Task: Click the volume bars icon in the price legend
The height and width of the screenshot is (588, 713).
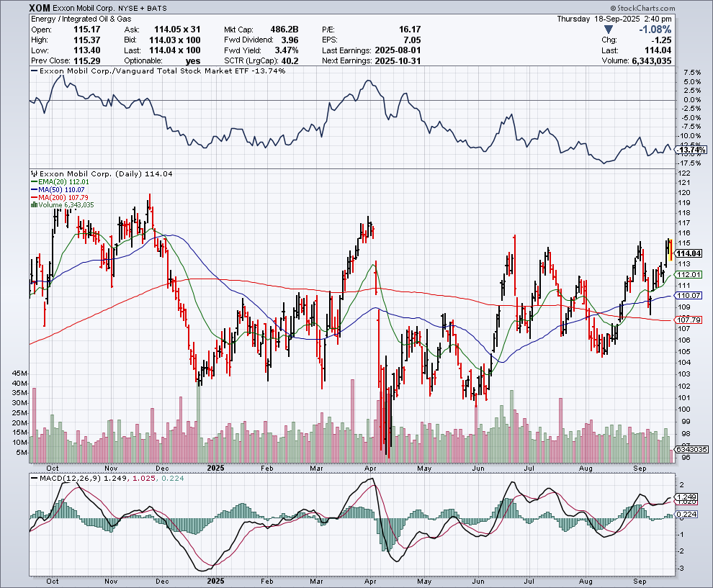Action: 34,205
